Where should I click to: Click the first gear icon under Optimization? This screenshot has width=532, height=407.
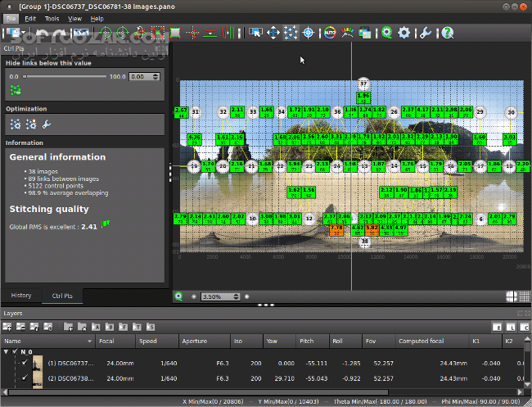tap(16, 124)
